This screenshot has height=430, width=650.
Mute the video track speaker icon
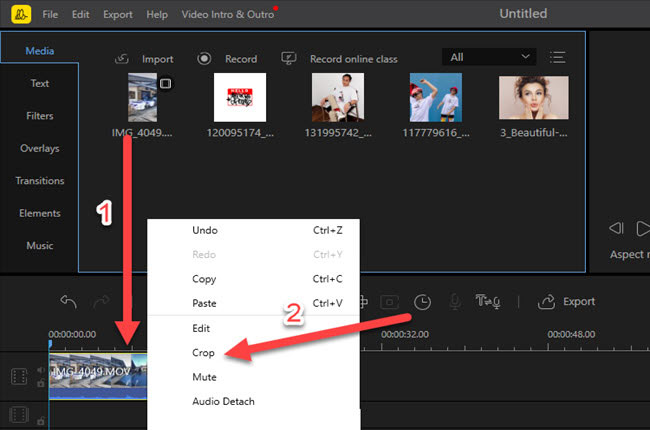[x=41, y=369]
